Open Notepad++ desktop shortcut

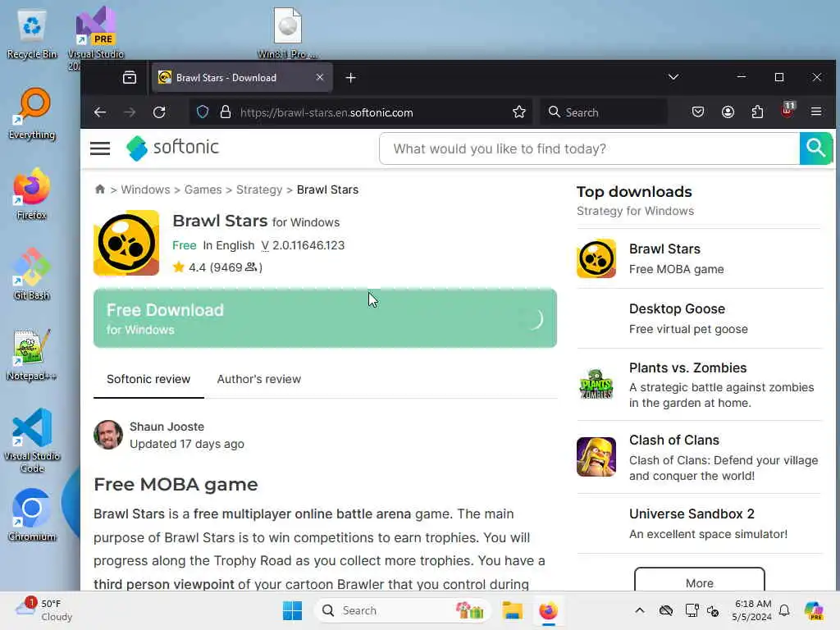tap(32, 355)
